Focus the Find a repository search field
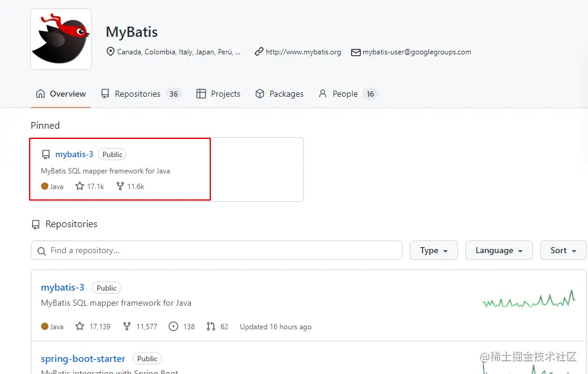The width and height of the screenshot is (588, 374). [x=216, y=250]
